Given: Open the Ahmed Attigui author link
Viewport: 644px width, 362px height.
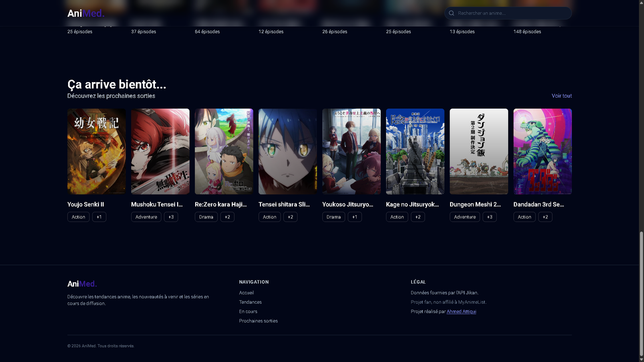Looking at the screenshot, I should point(461,311).
